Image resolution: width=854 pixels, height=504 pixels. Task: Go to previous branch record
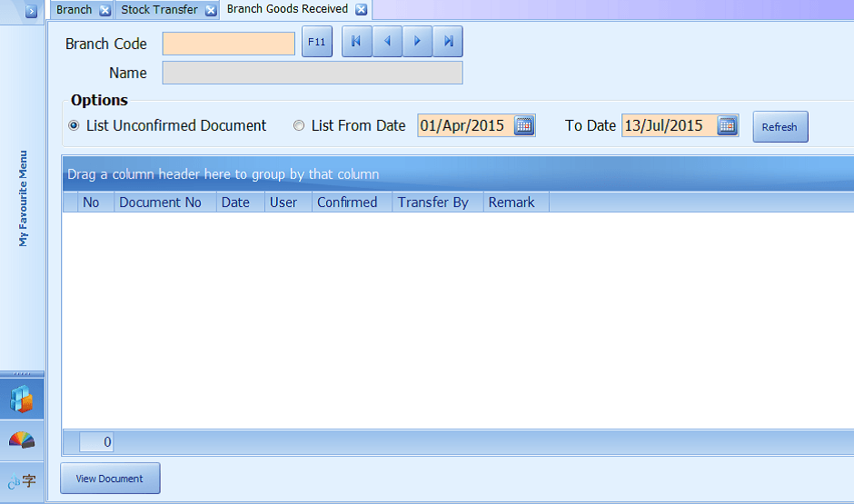387,42
